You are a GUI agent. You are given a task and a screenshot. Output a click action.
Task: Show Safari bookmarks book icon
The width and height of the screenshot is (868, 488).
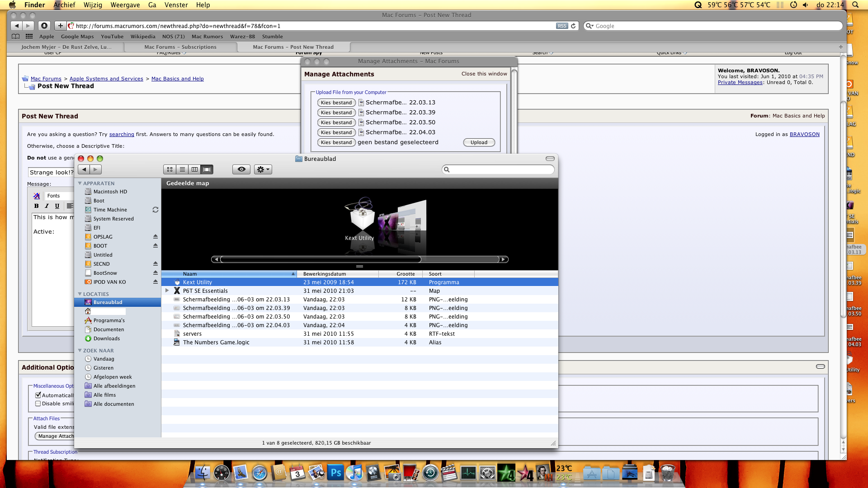pos(15,37)
